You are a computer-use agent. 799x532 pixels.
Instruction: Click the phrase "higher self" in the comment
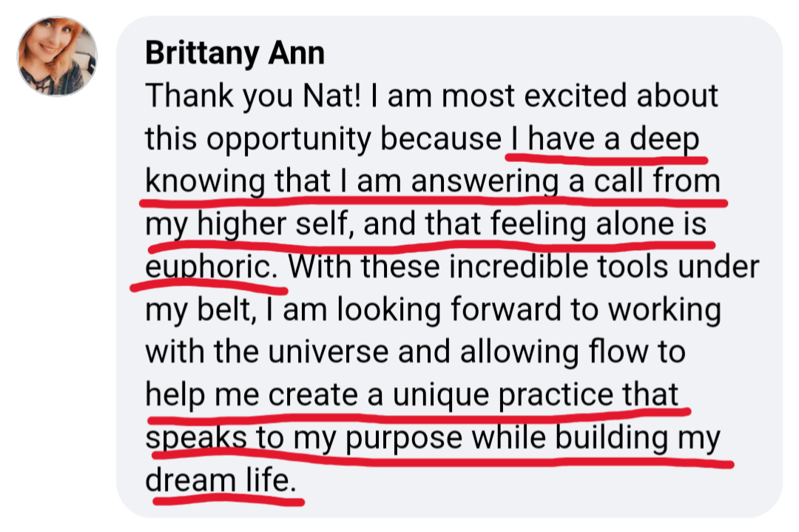(272, 224)
